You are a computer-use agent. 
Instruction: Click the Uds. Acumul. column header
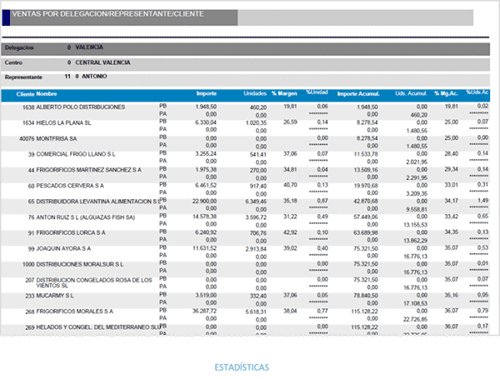(x=411, y=94)
